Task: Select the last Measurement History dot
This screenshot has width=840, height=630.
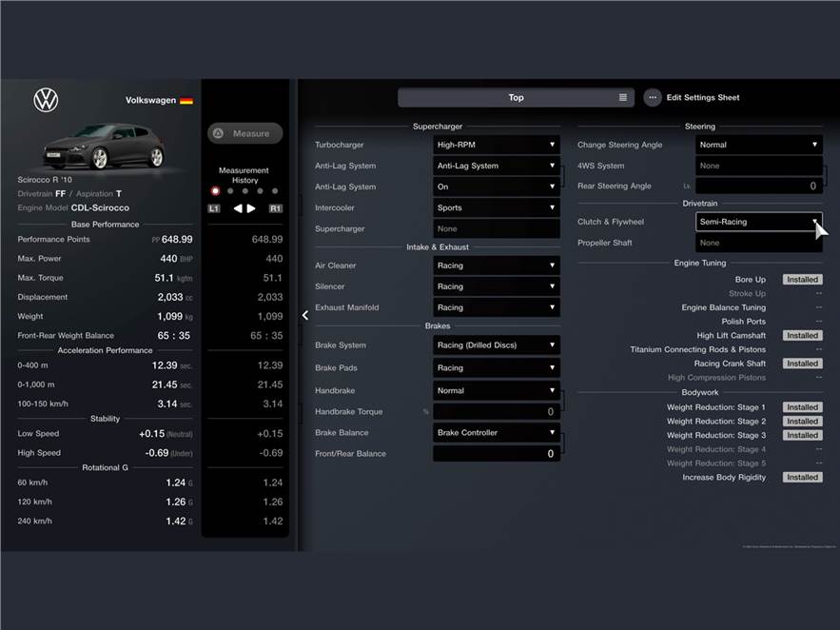Action: point(275,191)
